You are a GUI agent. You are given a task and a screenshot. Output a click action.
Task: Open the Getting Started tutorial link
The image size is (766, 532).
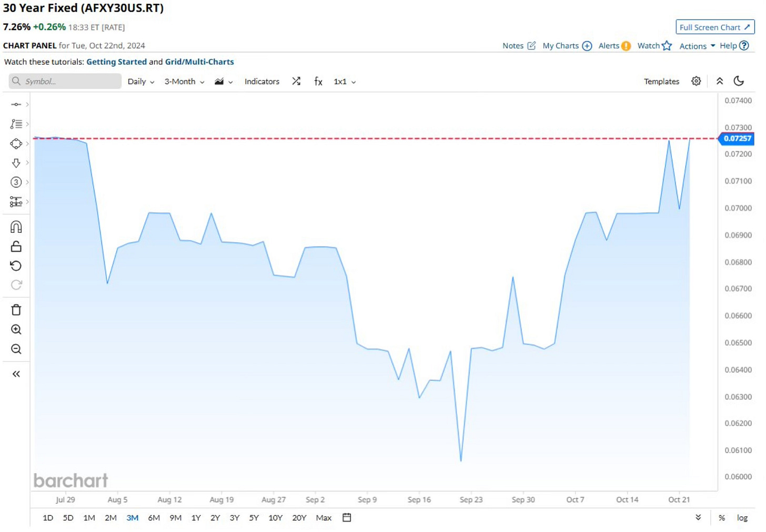116,62
